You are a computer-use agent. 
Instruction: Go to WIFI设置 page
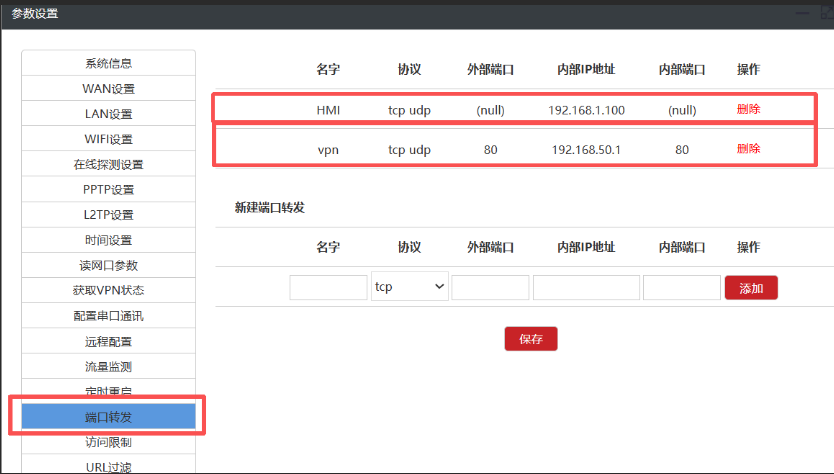[108, 139]
